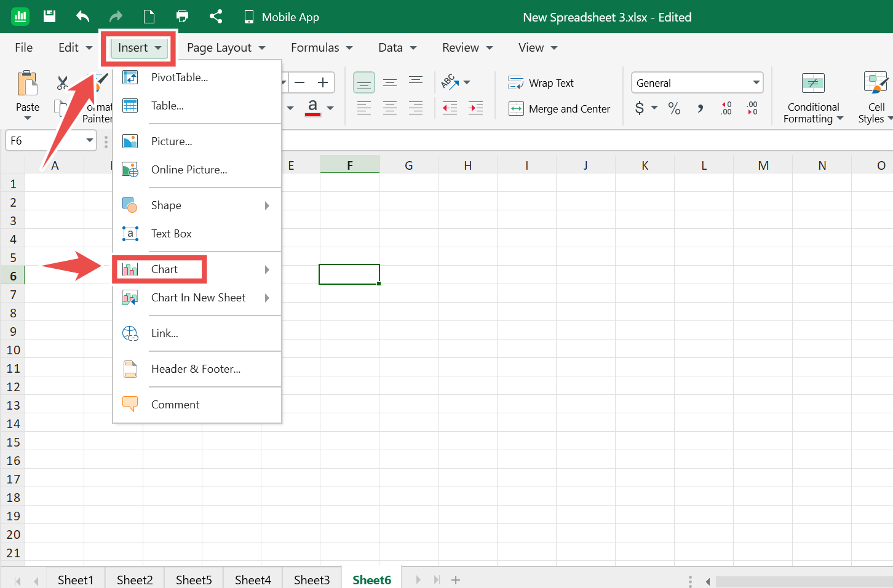This screenshot has height=588, width=893.
Task: Choose PivotTable from Insert menu
Action: click(x=197, y=77)
